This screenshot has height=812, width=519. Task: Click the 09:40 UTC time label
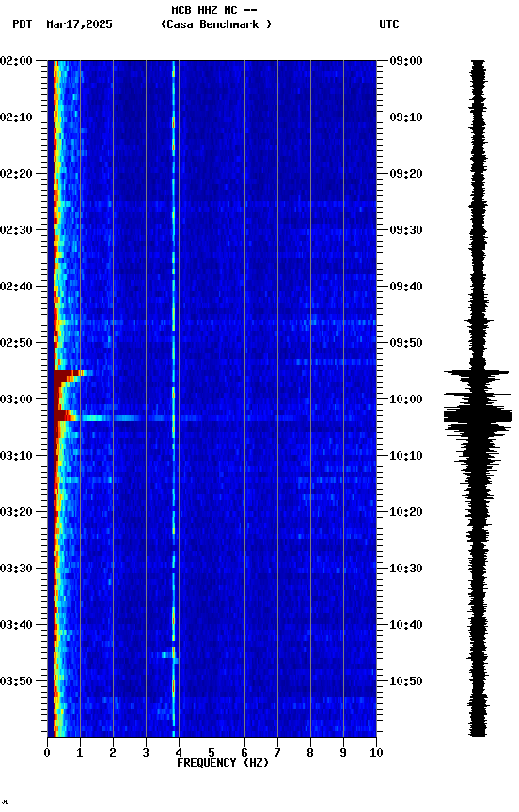click(406, 287)
